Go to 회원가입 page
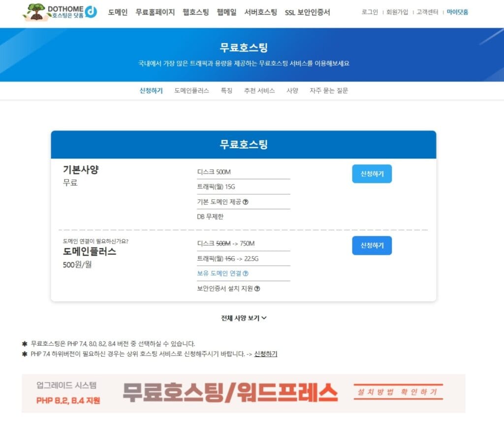Screen dimensions: 504x425 coord(397,12)
